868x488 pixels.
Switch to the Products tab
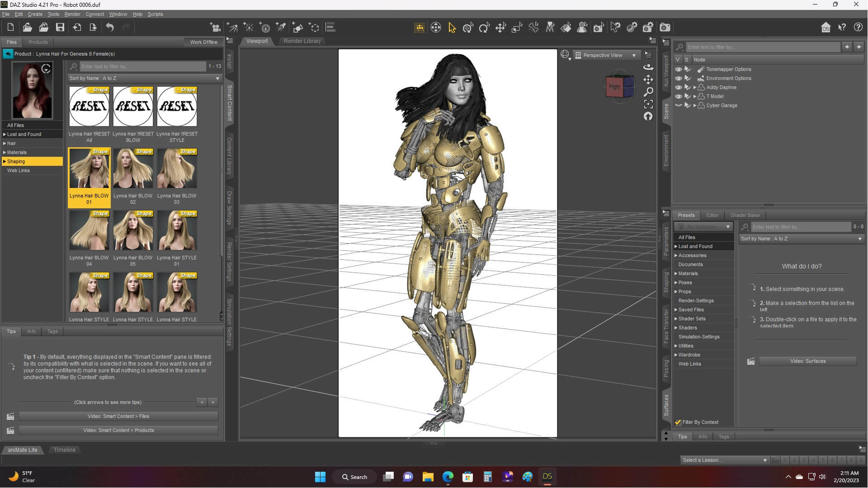coord(38,42)
